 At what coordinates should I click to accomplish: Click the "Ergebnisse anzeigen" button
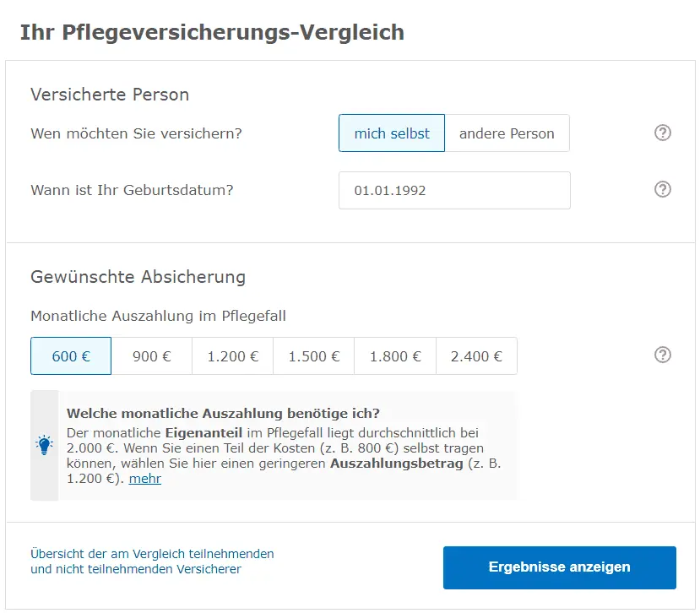click(559, 567)
